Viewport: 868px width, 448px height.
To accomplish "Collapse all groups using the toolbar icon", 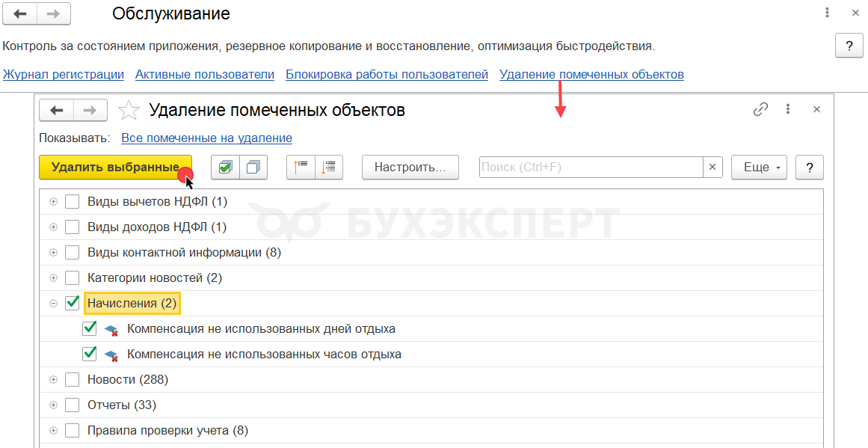I will (301, 168).
